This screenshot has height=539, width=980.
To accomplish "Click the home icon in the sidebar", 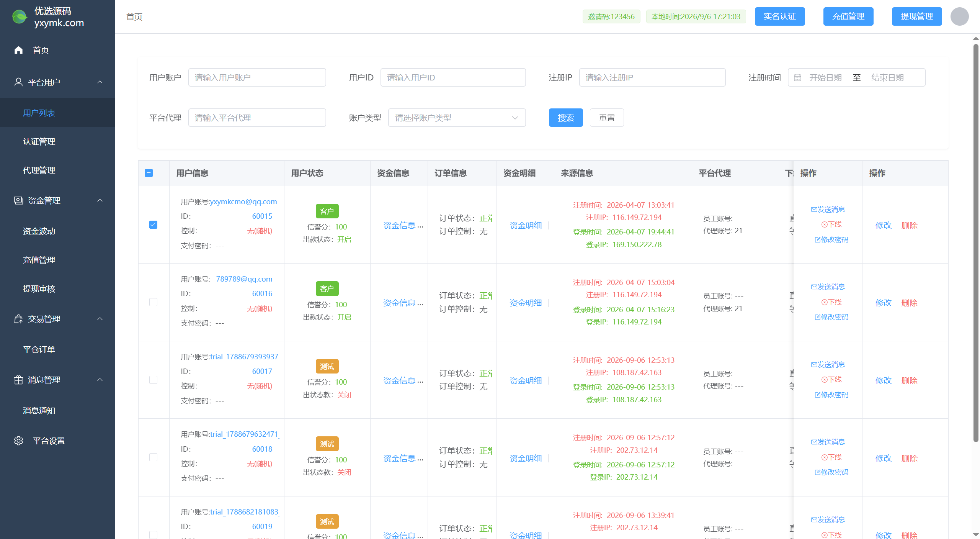I will [18, 50].
